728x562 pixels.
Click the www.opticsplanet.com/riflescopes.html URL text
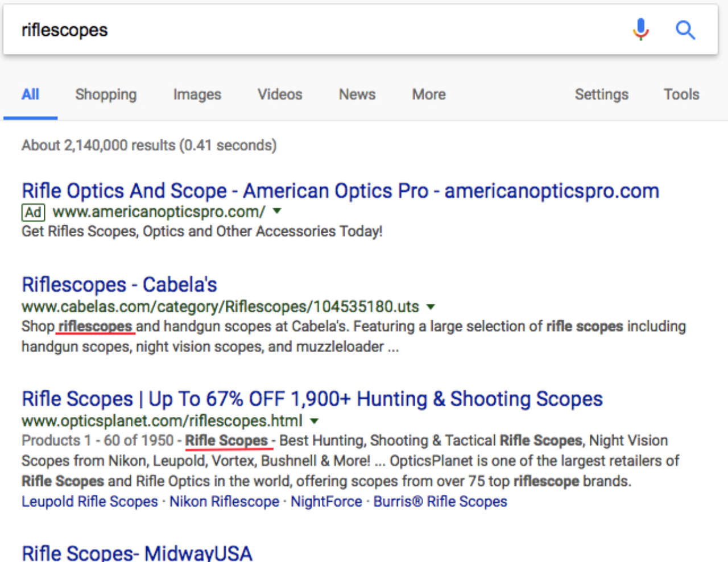coord(162,421)
